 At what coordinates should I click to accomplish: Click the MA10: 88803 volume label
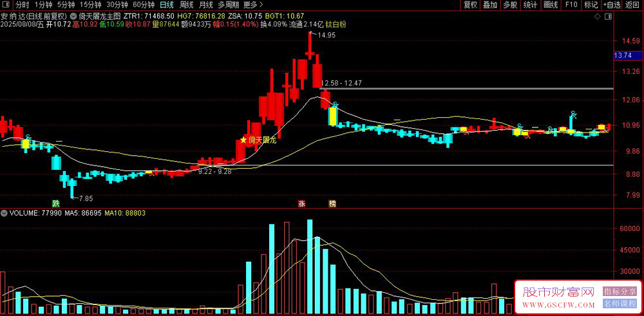(125, 214)
